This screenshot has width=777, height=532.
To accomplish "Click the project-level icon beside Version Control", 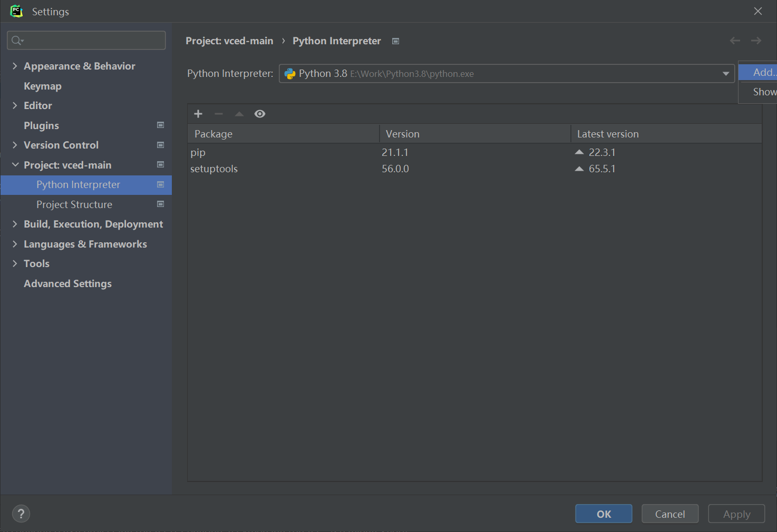I will point(161,145).
